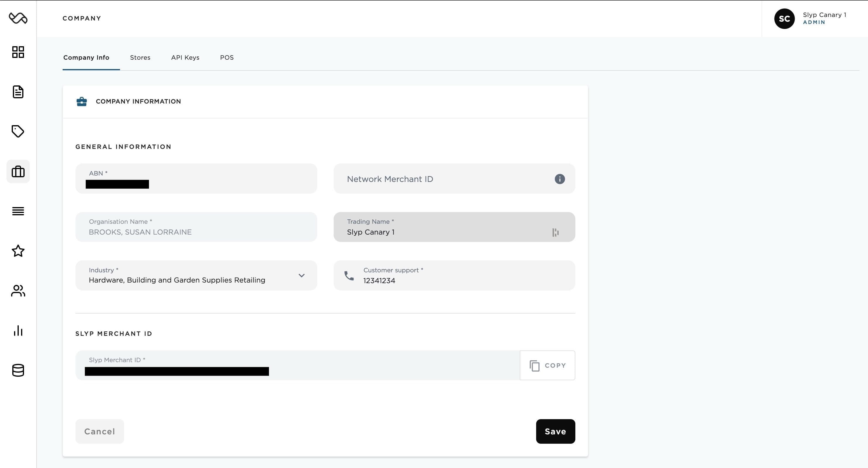Expand the Industry dropdown chevron

[x=302, y=276]
